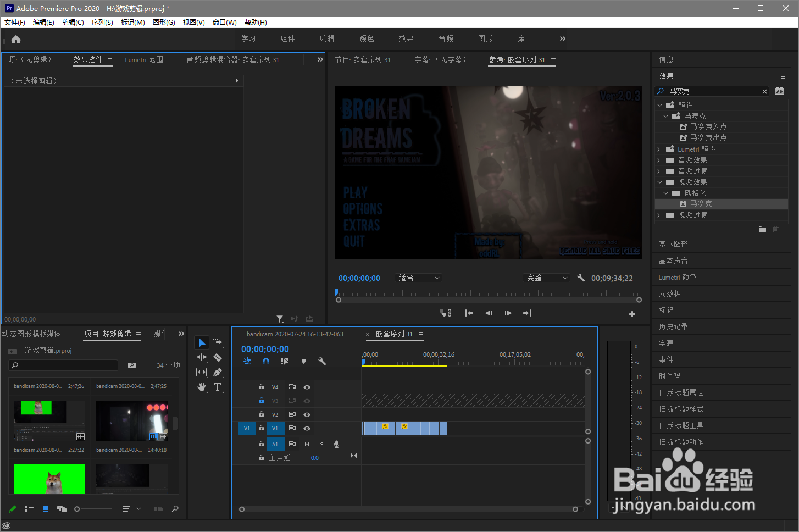
Task: Expand the 音频效果 folder
Action: click(659, 160)
